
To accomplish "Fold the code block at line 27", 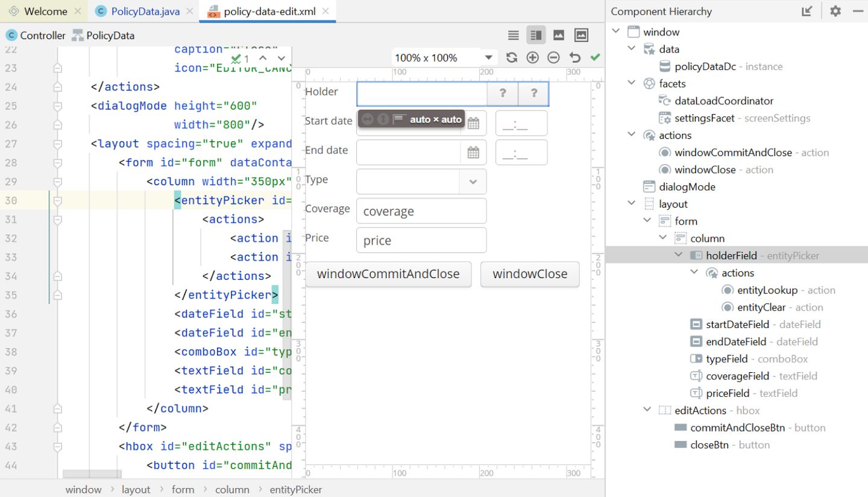I will click(57, 144).
